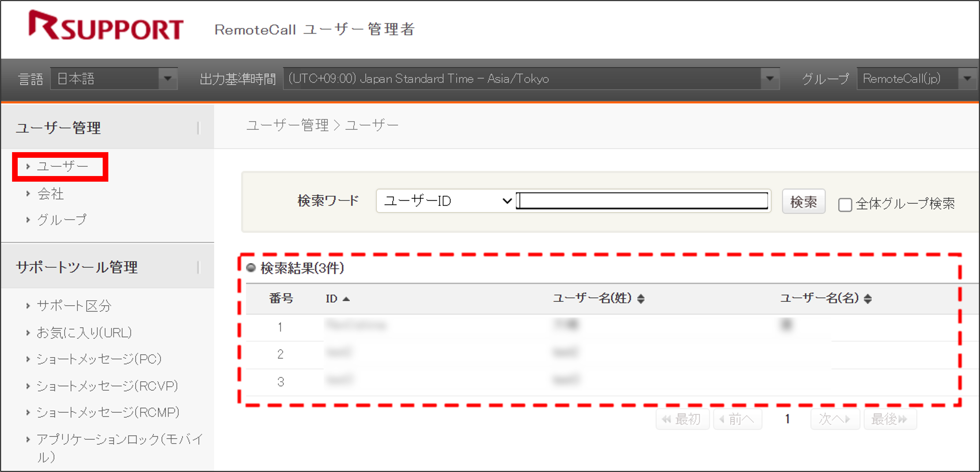Click inside the search keyword input field
Image resolution: width=980 pixels, height=472 pixels.
coord(643,201)
